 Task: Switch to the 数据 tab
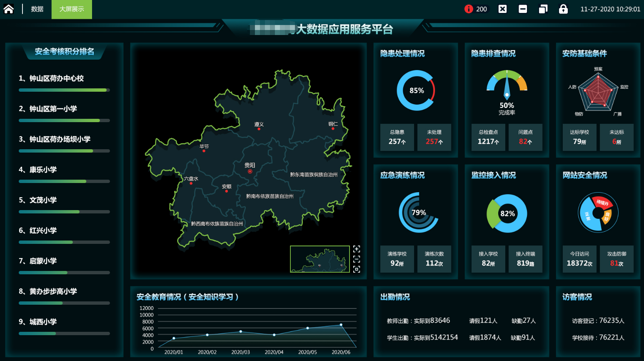[37, 9]
